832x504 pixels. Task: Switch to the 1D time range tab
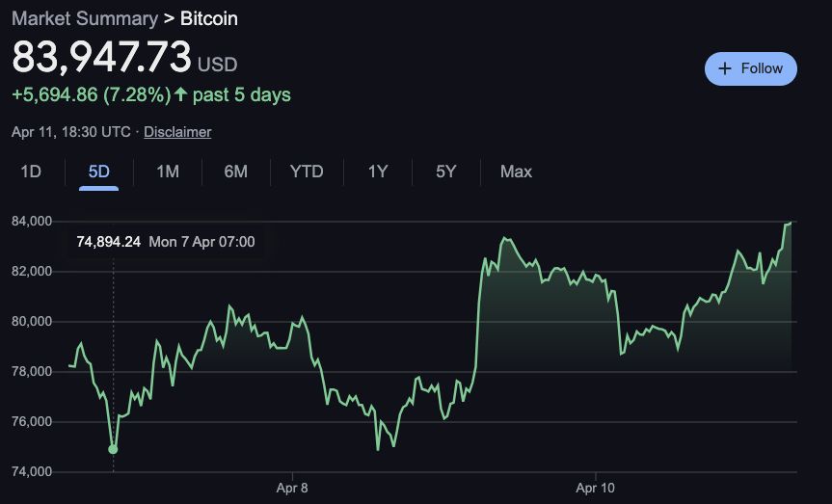tap(31, 172)
